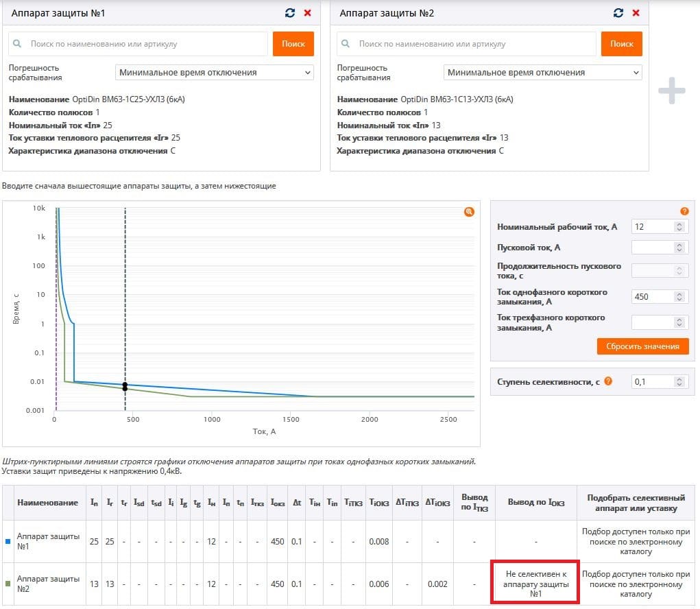700x609 pixels.
Task: Zoom the chart with magnifier icon
Action: [x=469, y=213]
